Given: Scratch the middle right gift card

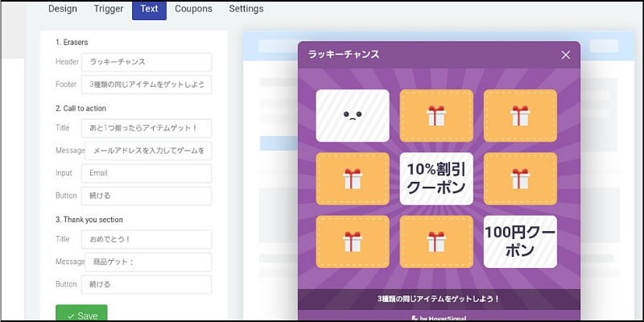Looking at the screenshot, I should [x=520, y=179].
